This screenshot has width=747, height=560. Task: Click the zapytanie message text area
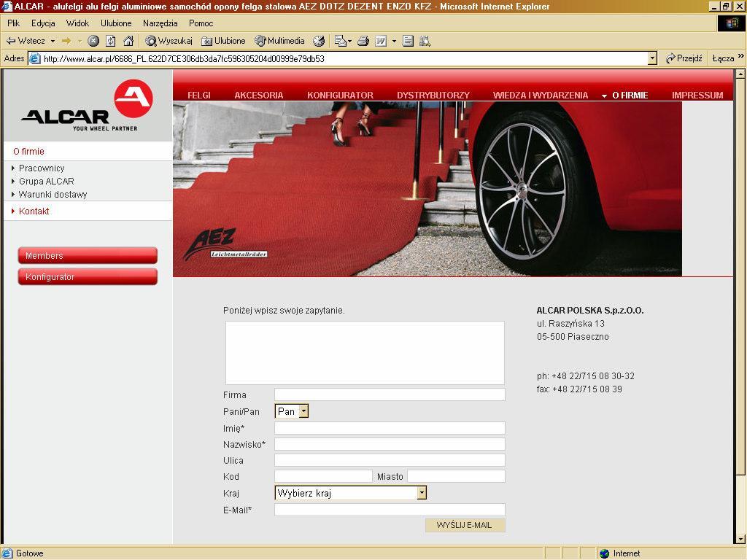(x=365, y=352)
